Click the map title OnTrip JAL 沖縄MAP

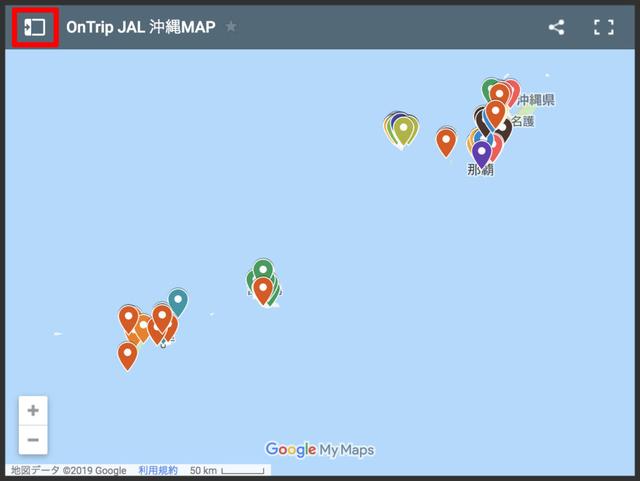(x=141, y=27)
